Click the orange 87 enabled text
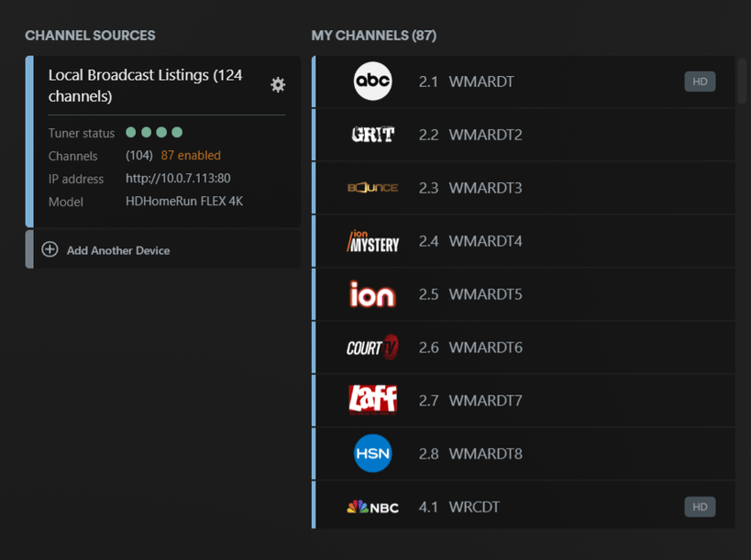751x560 pixels. pyautogui.click(x=191, y=155)
